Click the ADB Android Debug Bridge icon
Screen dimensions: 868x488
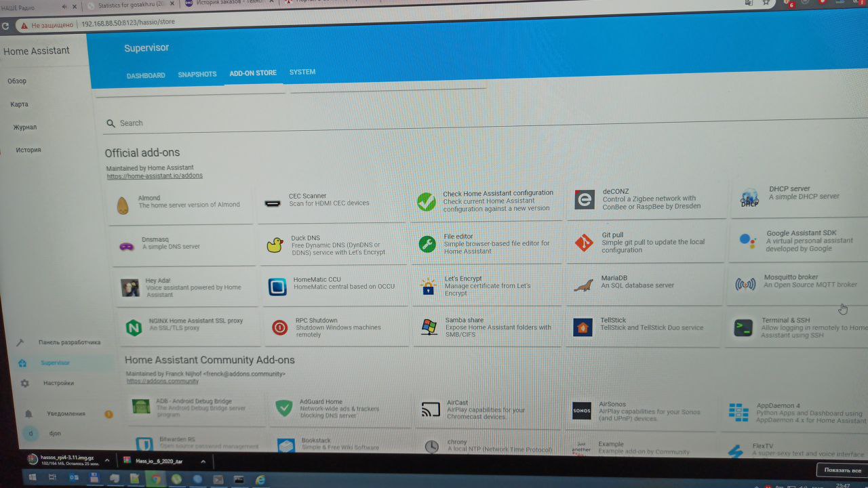coord(141,407)
